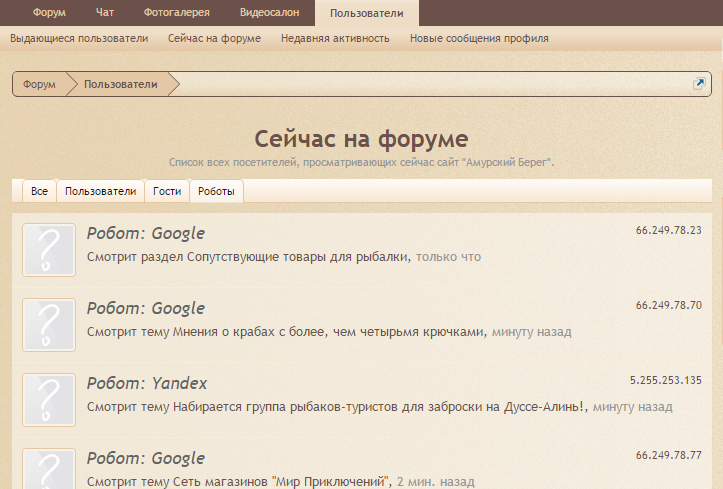Screen dimensions: 723x489
Task: Click the timestamp "2 мин. назад"
Action: click(435, 482)
